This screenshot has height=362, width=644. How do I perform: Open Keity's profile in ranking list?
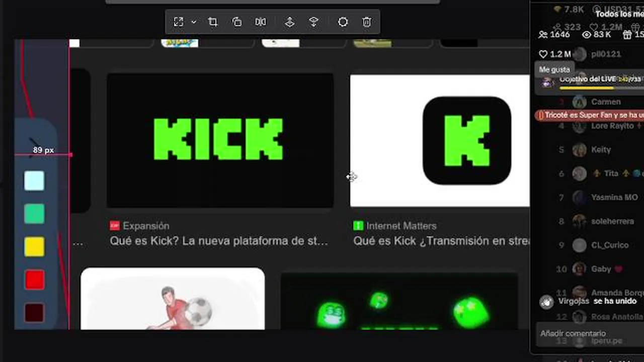tap(601, 149)
